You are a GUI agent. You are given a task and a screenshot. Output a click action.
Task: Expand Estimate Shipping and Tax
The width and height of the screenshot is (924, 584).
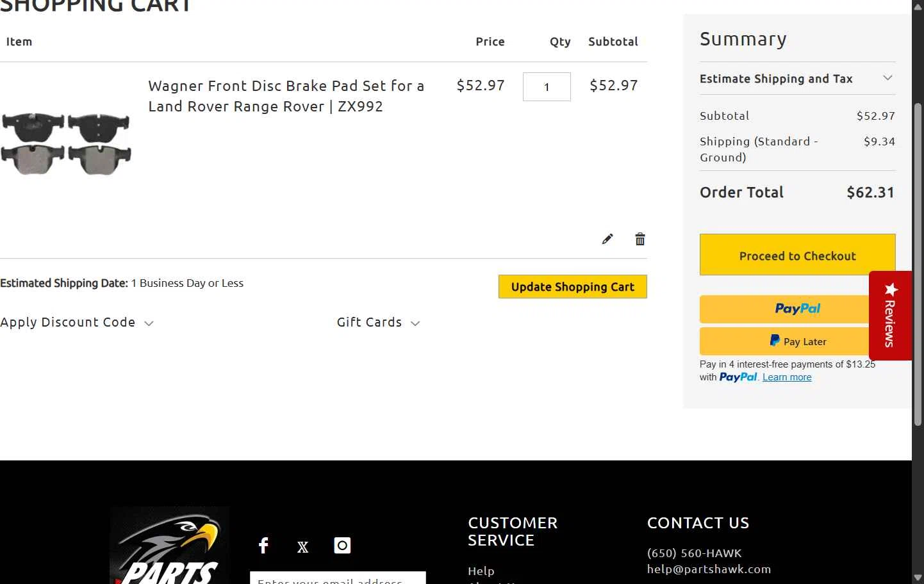[797, 79]
